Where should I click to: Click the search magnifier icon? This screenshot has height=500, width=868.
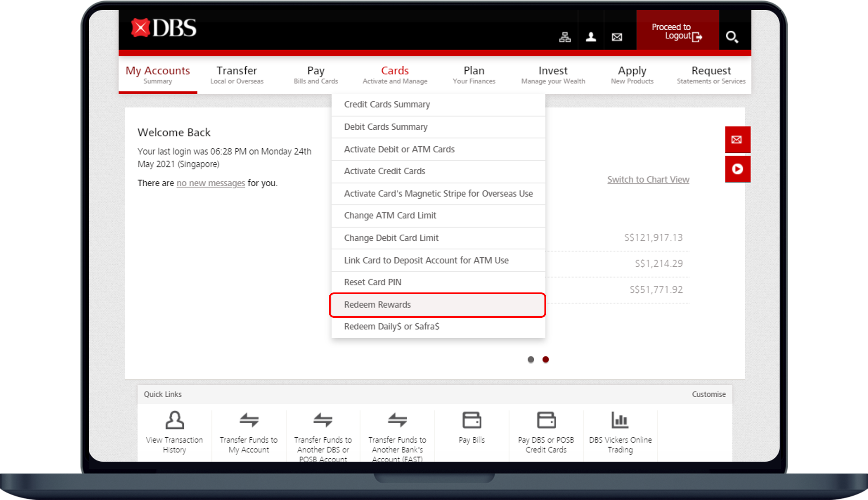732,36
